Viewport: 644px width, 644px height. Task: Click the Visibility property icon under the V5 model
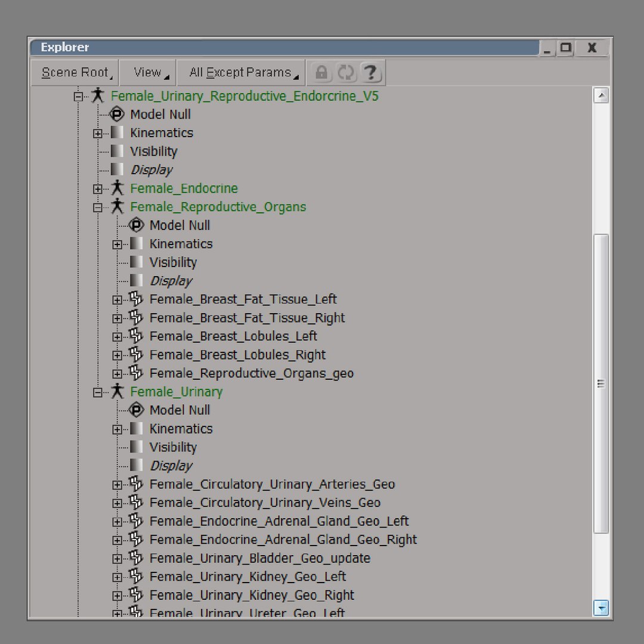coord(117,151)
